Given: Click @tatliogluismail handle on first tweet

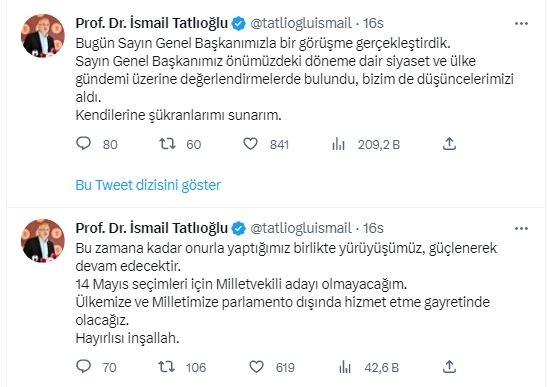Looking at the screenshot, I should (301, 23).
